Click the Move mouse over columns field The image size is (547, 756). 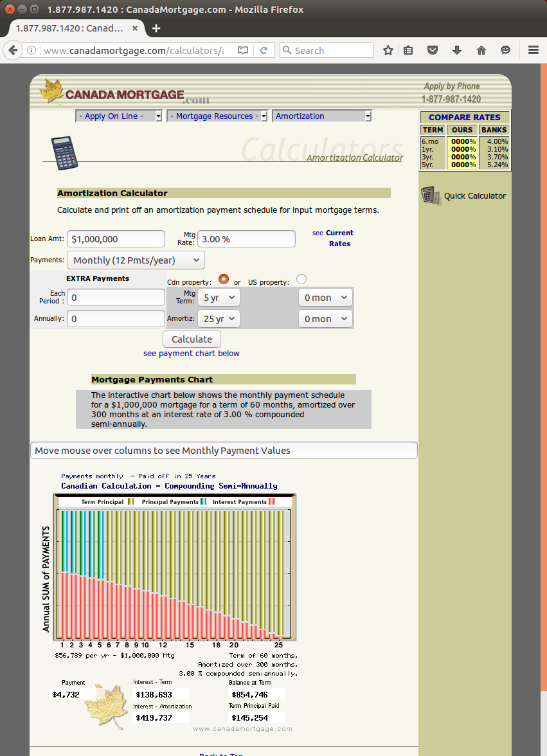pyautogui.click(x=224, y=450)
